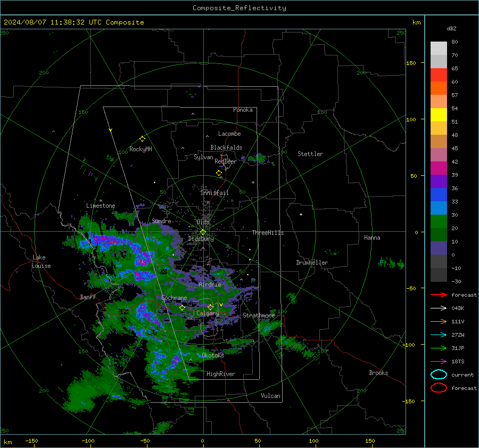Click the HighRiver label
479x448 pixels.
220,374
